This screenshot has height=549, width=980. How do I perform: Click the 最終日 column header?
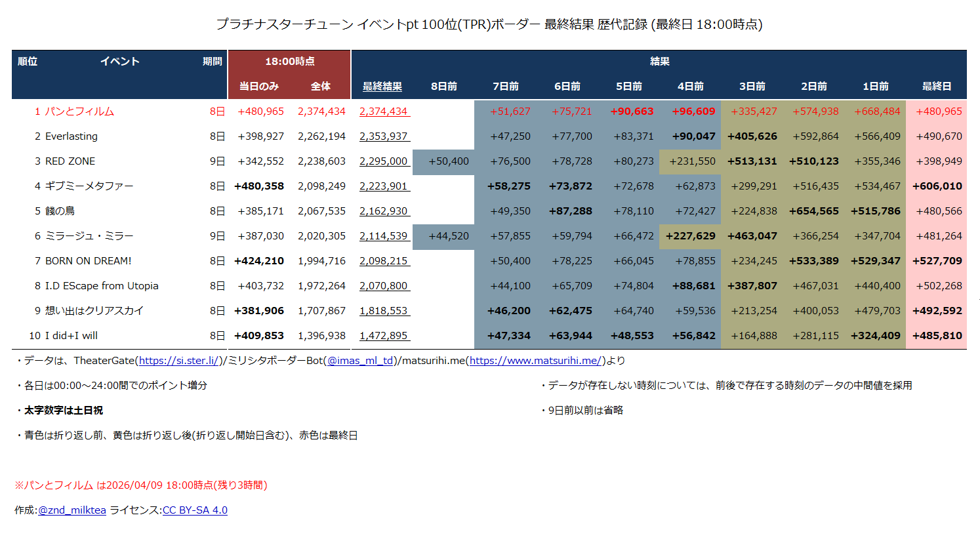point(937,87)
